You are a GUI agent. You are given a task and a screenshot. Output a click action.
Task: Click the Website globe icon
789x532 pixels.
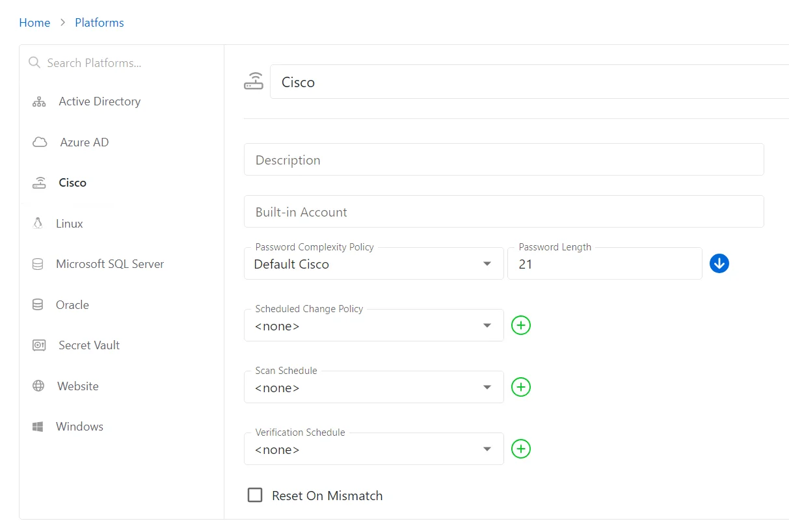click(38, 386)
